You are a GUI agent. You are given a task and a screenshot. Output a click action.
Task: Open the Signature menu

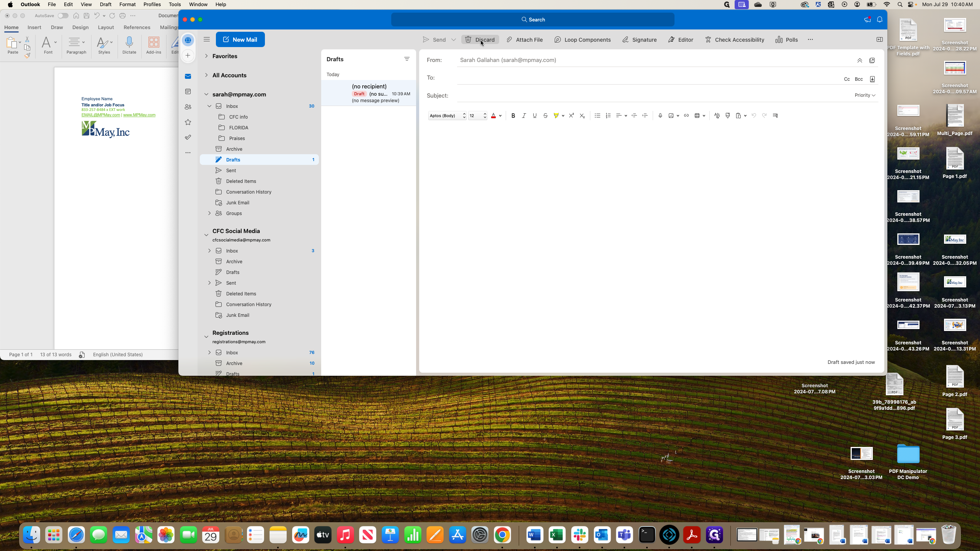pyautogui.click(x=639, y=40)
